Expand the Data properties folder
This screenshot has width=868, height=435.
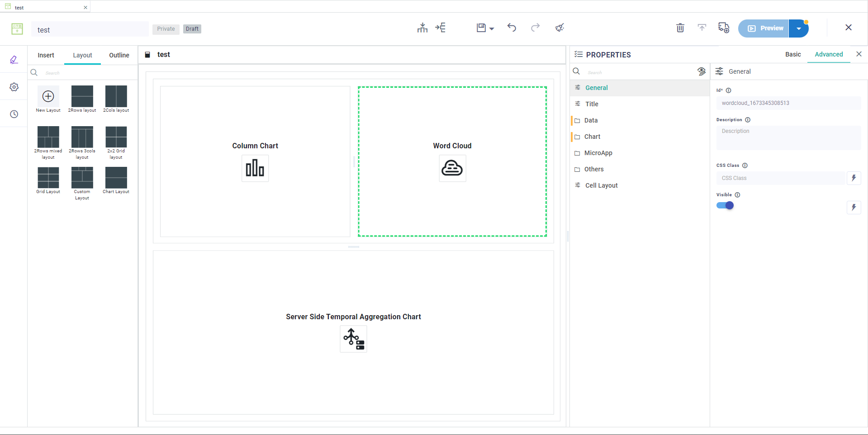point(591,120)
